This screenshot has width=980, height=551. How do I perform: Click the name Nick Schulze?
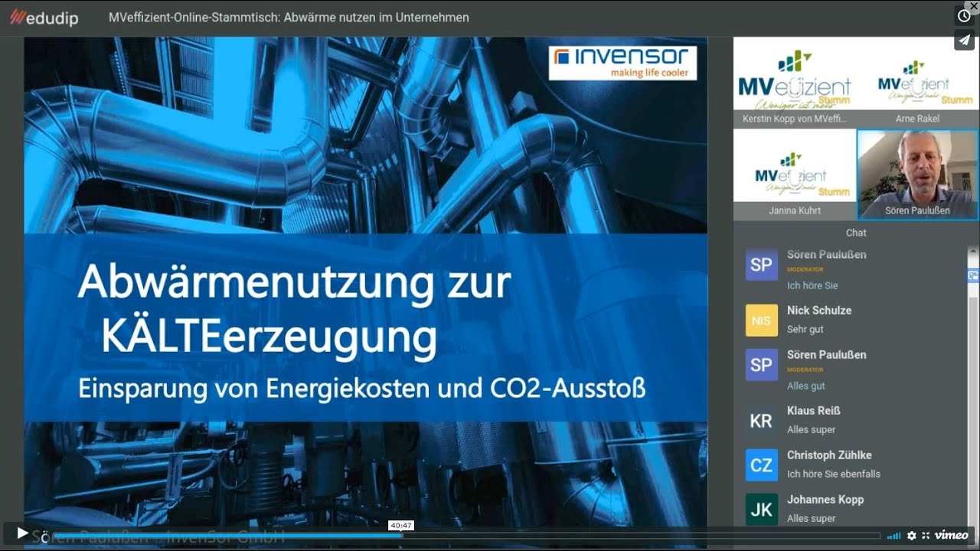click(x=819, y=310)
